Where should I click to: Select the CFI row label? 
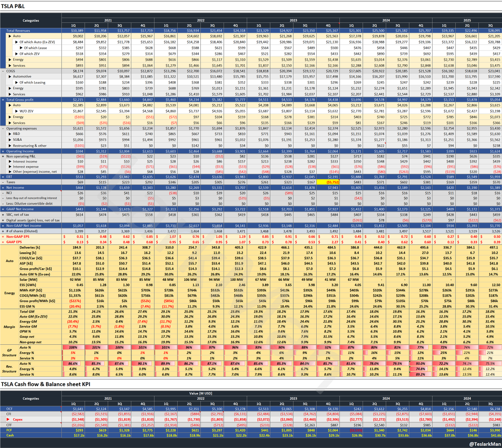coord(9,414)
